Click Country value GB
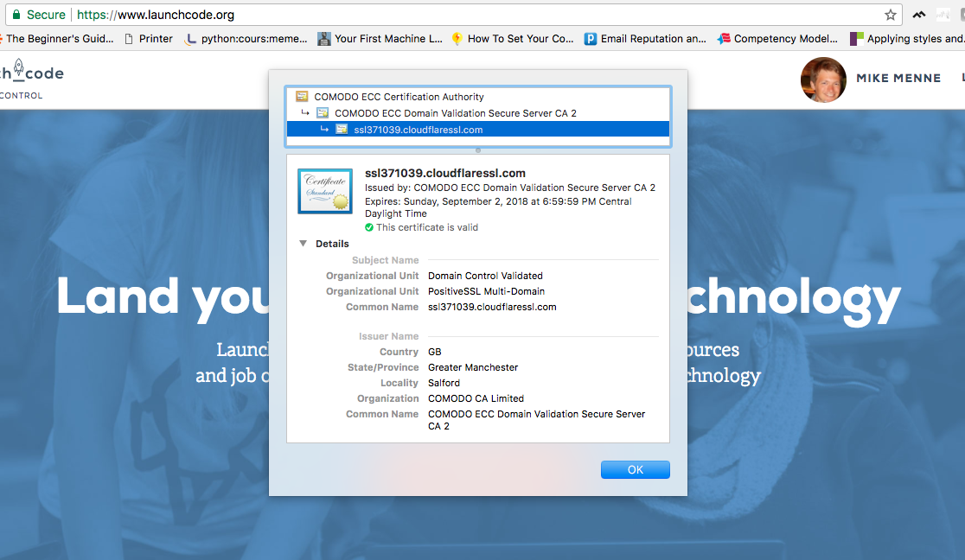The height and width of the screenshot is (560, 965). coord(434,352)
